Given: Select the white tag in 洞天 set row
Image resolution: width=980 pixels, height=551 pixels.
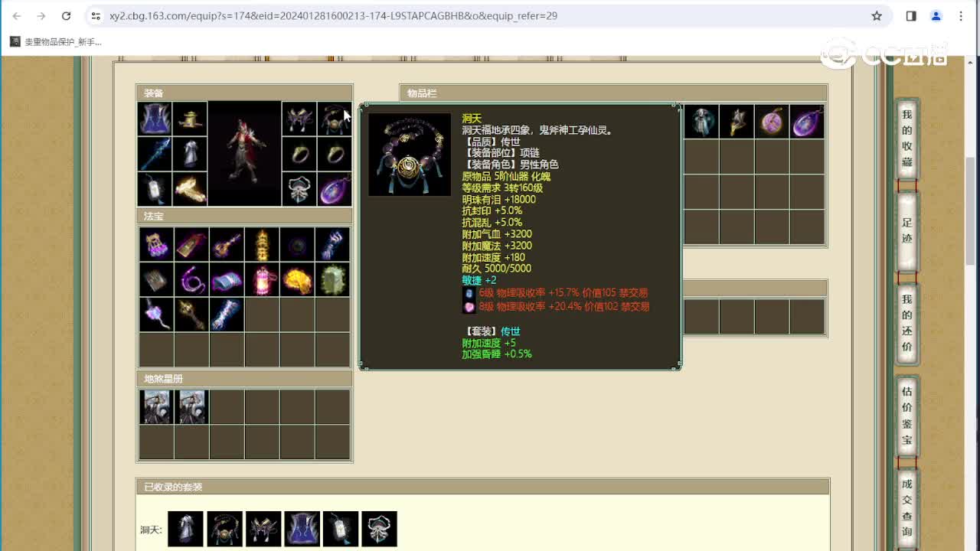Looking at the screenshot, I should pos(341,529).
